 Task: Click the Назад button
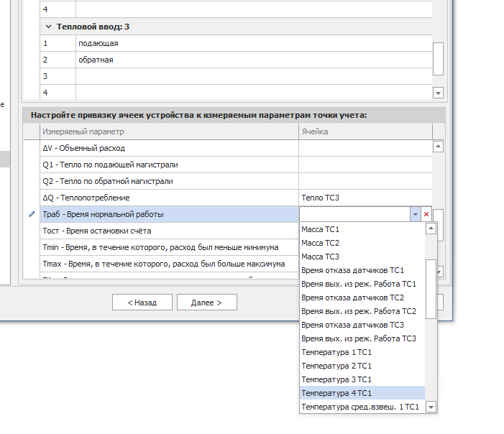point(142,303)
